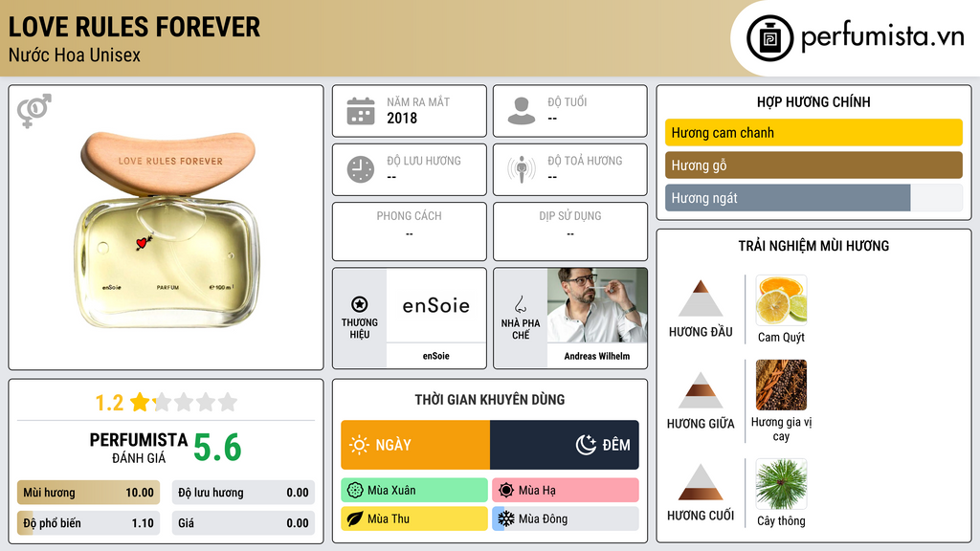This screenshot has width=980, height=551.
Task: Click the PHONG CÁCH style card
Action: point(410,231)
